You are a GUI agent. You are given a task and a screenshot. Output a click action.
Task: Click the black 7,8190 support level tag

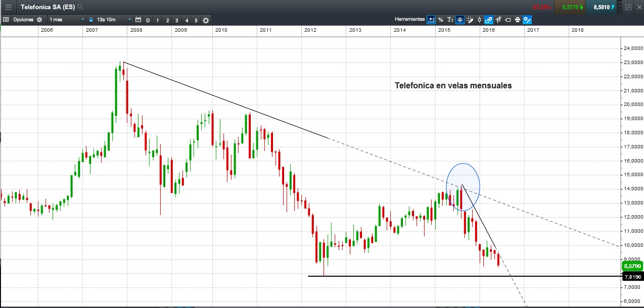(632, 277)
